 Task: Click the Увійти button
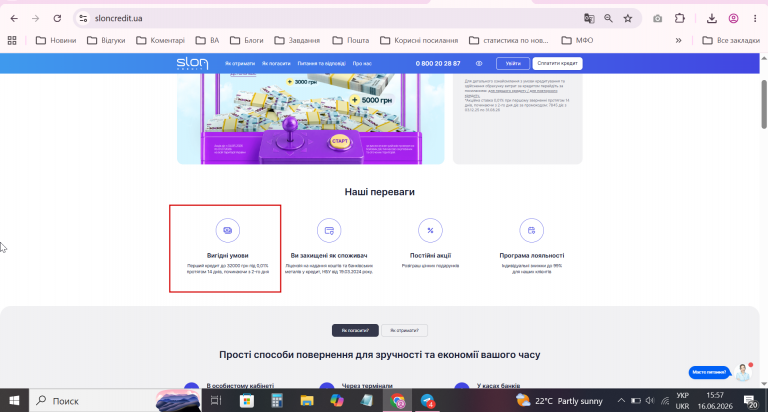click(513, 64)
